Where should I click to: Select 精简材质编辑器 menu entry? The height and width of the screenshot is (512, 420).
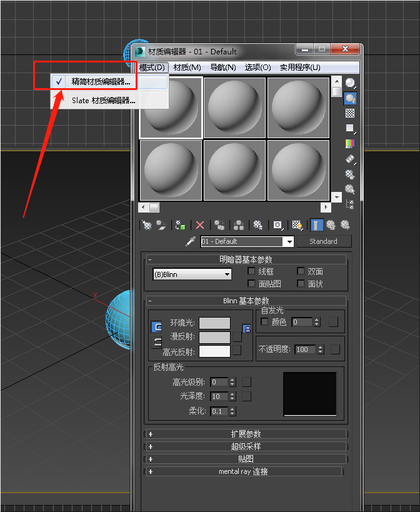click(x=109, y=82)
